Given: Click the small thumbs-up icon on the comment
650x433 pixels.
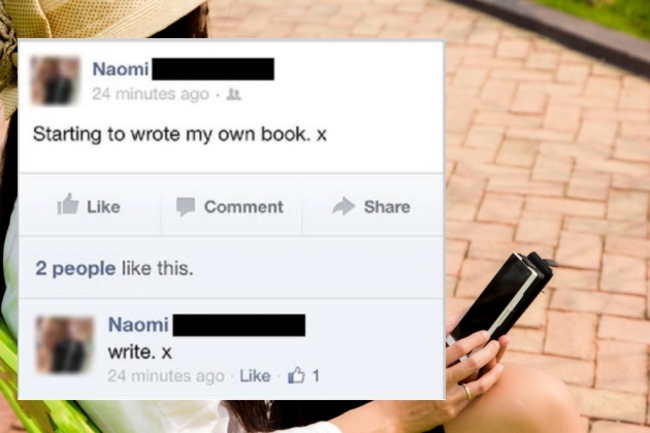Looking at the screenshot, I should tap(296, 375).
